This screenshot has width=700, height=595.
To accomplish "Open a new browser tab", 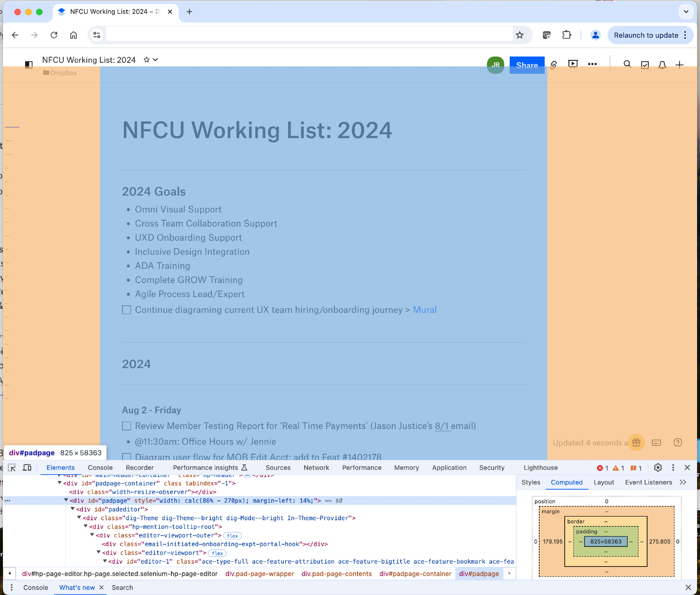I will (189, 12).
